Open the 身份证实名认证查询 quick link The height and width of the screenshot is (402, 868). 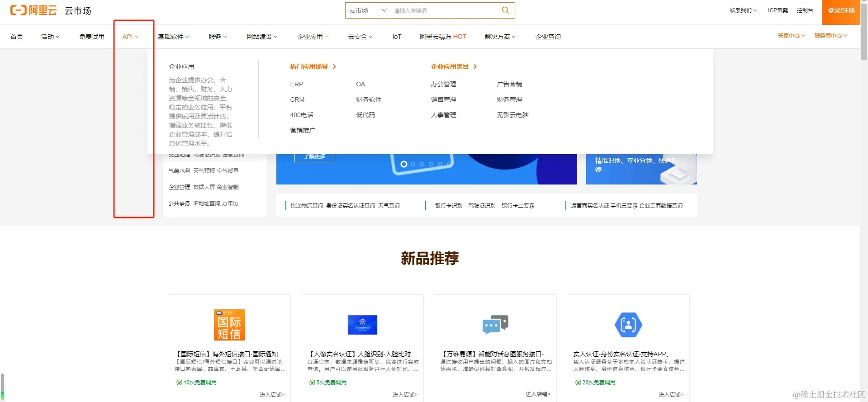point(351,206)
